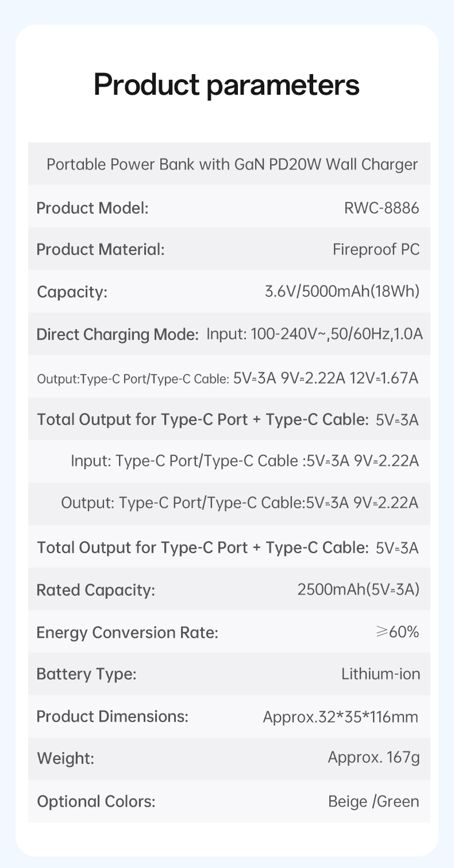This screenshot has height=868, width=454.
Task: Click the 'Product parameters' heading
Action: pyautogui.click(x=226, y=85)
